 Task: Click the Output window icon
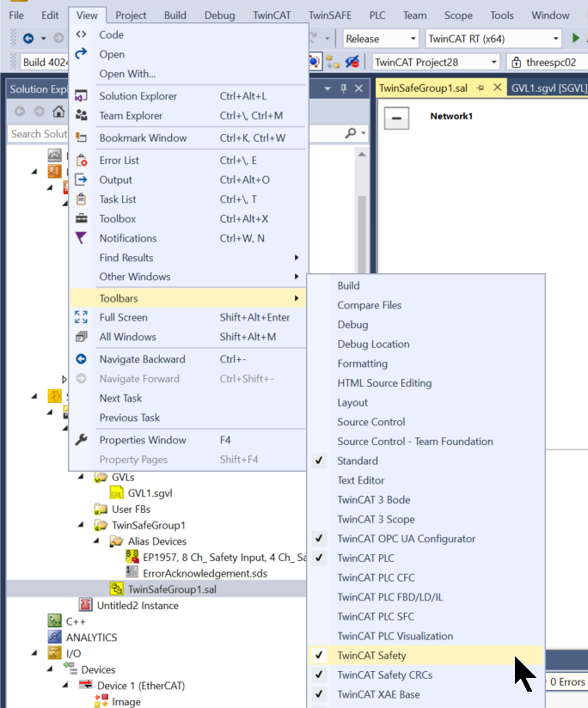[82, 180]
